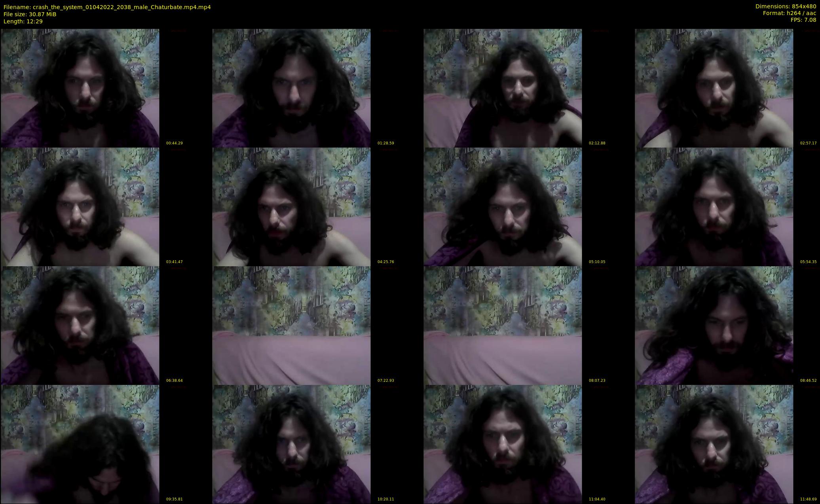Click the blurred frame at 09:35.81

[x=80, y=444]
